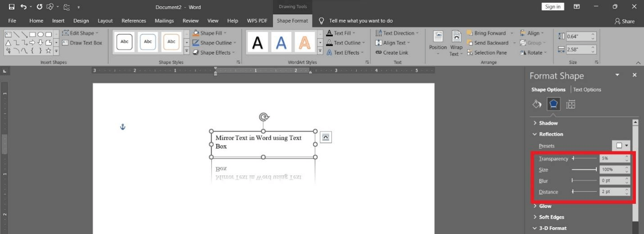Save the document via quick access toolbar

(12, 7)
